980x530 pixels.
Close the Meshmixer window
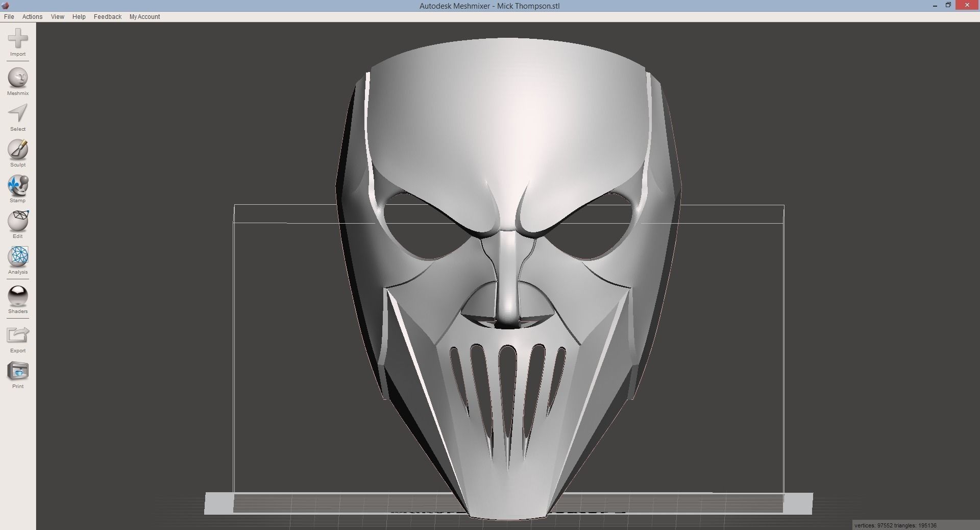click(968, 5)
